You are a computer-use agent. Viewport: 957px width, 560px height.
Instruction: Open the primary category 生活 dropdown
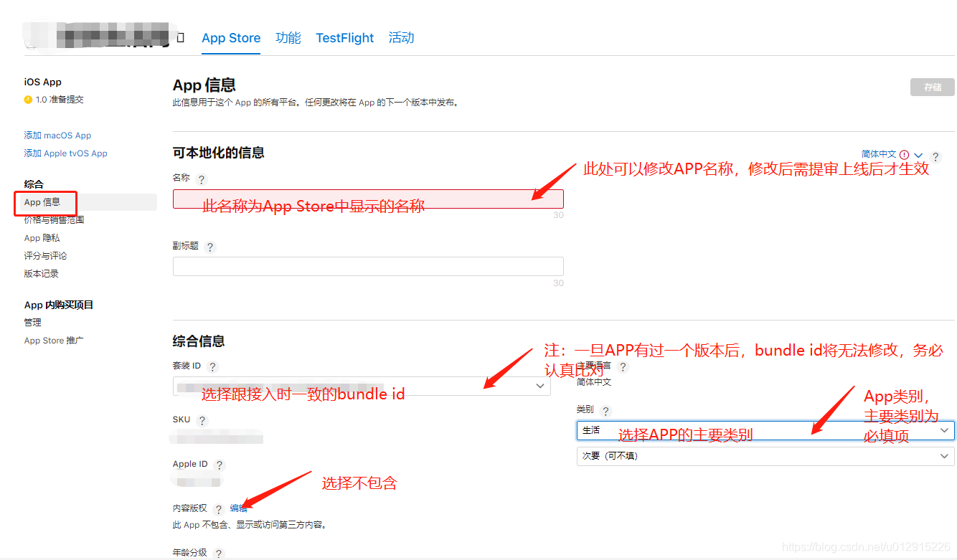pos(765,430)
